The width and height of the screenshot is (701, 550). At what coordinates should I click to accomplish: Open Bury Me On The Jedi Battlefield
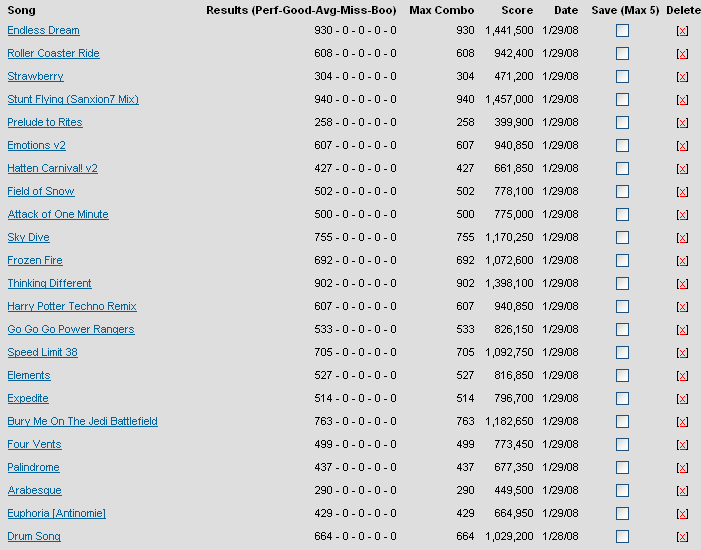[82, 422]
